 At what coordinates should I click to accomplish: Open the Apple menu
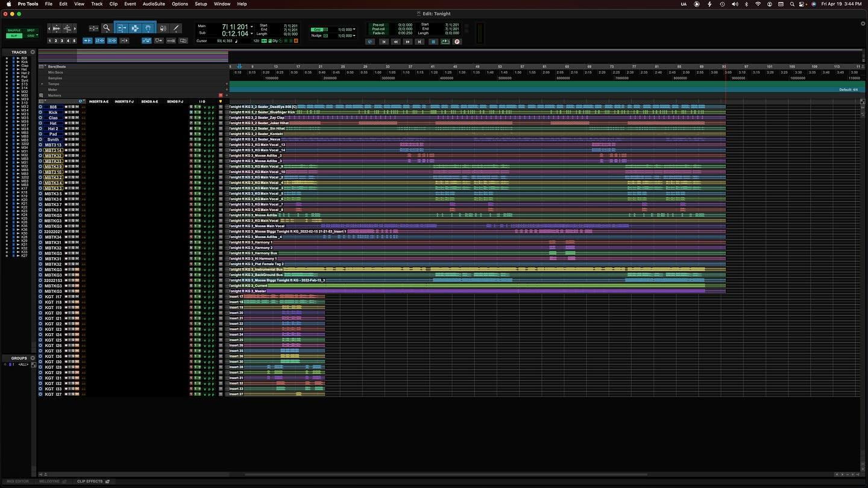coord(8,4)
